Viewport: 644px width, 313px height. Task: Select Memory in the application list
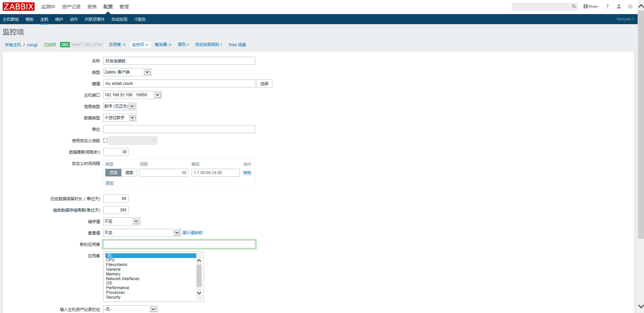point(151,274)
